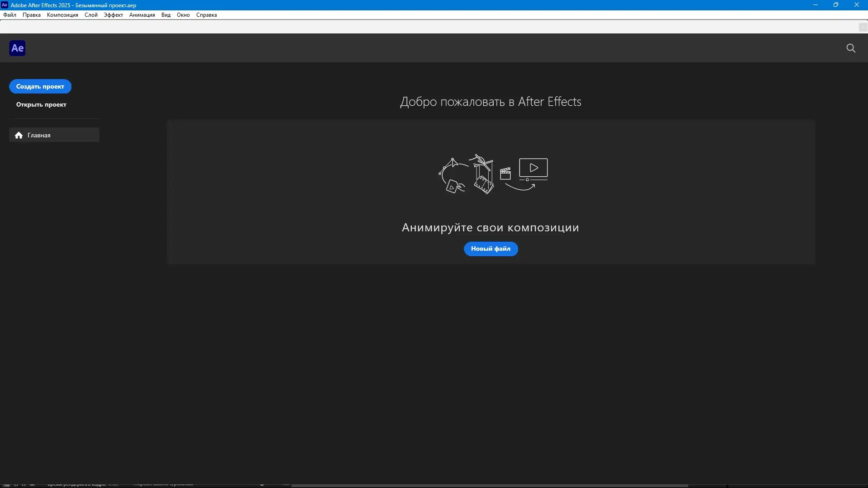Open the Файл menu
This screenshot has width=868, height=488.
click(9, 15)
